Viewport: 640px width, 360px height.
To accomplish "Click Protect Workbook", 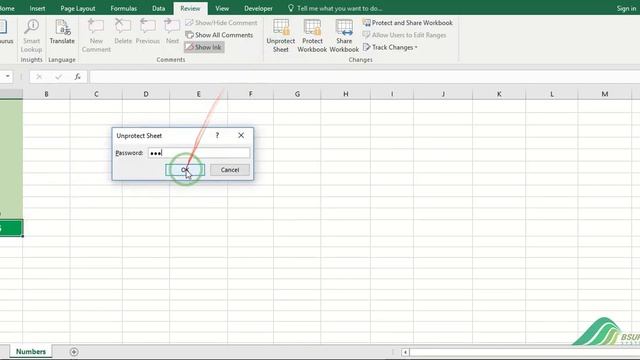I will pos(312,36).
